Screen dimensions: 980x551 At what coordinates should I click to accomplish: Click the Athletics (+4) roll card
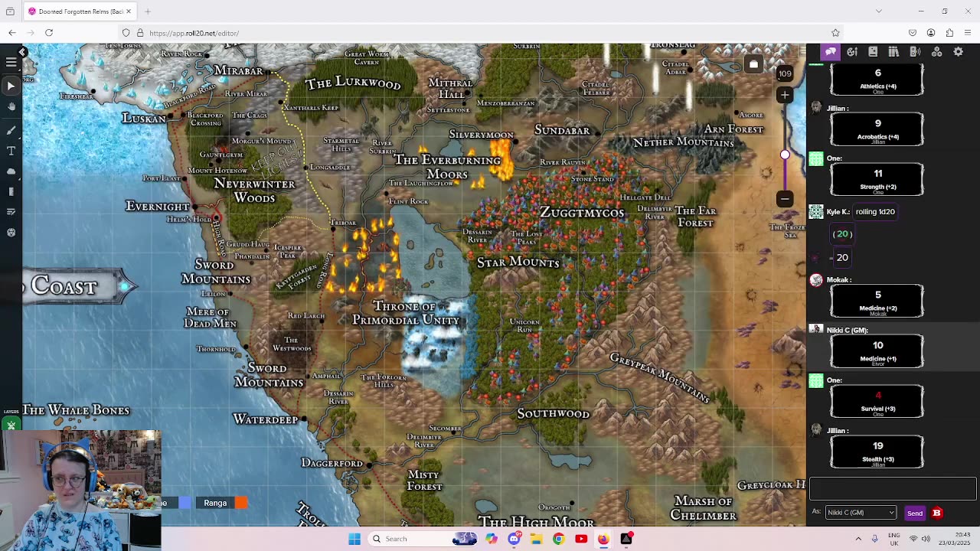(x=877, y=79)
